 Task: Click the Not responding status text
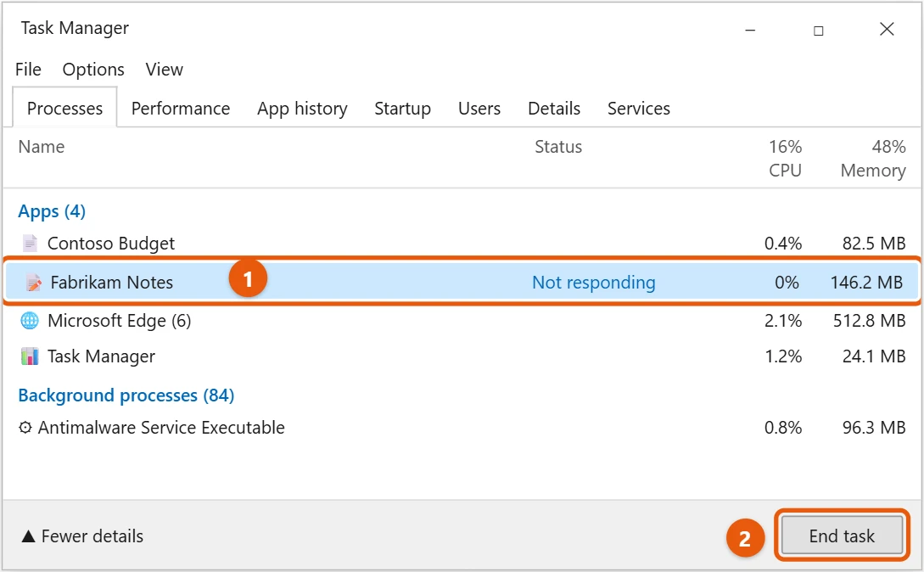coord(593,283)
